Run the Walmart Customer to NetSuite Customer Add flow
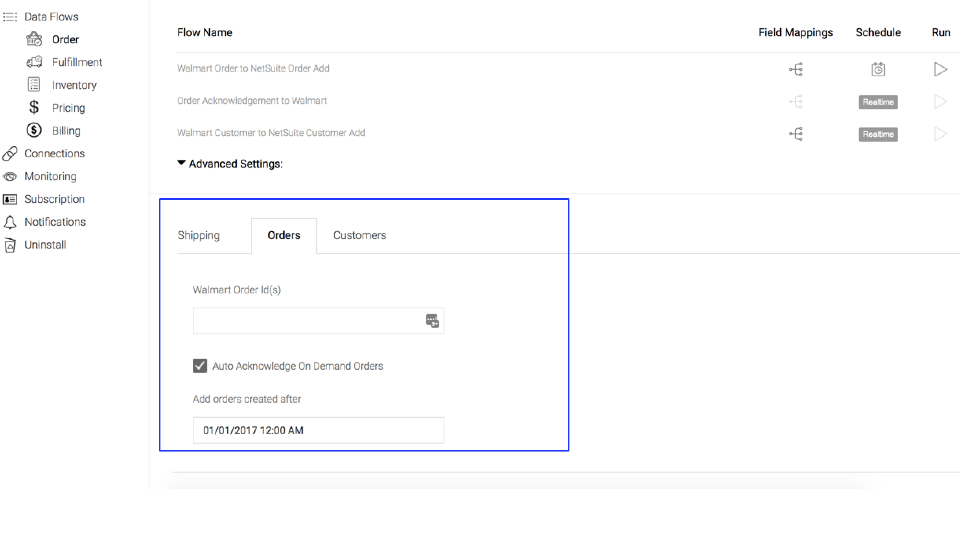The height and width of the screenshot is (553, 980). click(941, 134)
